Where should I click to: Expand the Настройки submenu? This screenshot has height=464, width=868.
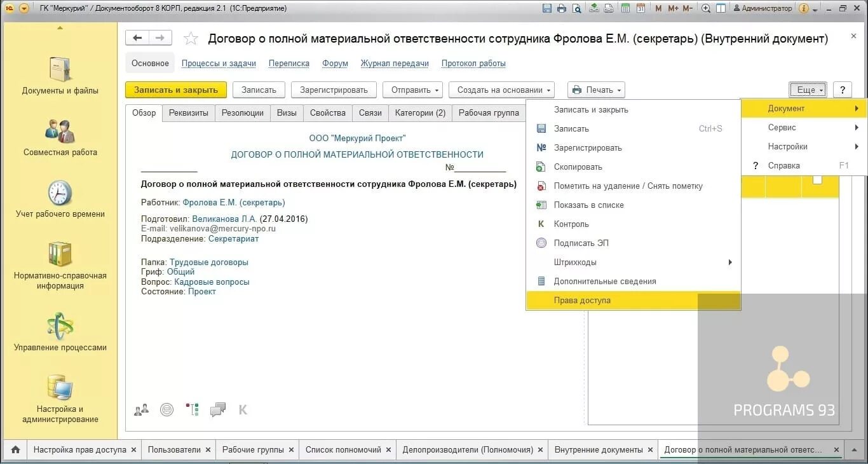[x=804, y=146]
